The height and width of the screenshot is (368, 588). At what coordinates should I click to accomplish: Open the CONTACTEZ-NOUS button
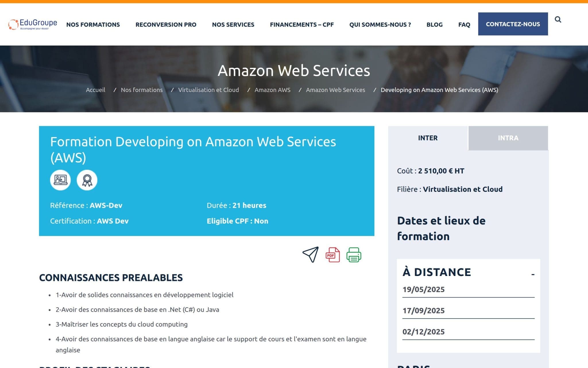point(513,24)
